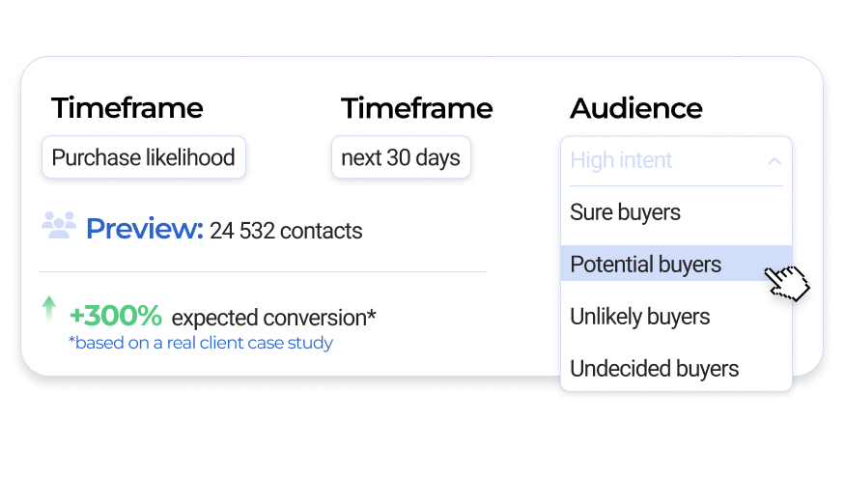Click the blue Preview label
This screenshot has height=504, width=845.
click(x=144, y=229)
